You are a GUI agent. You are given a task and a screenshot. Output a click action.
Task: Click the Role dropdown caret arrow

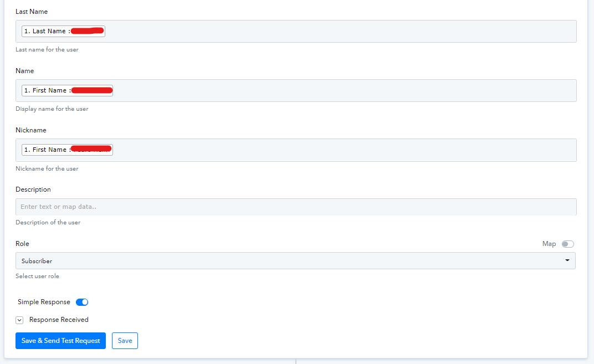pyautogui.click(x=567, y=260)
